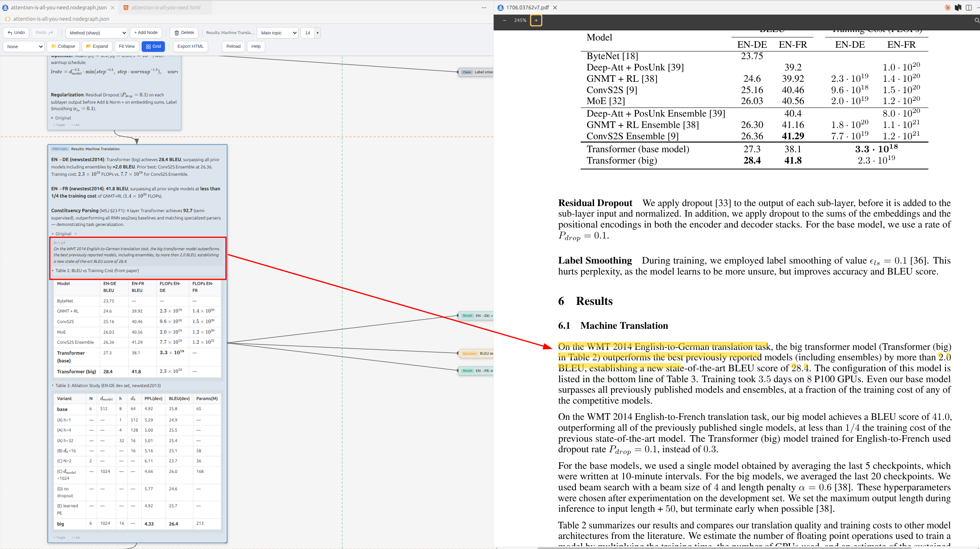Delete the selected node via trash button
The width and height of the screenshot is (980, 549).
pyautogui.click(x=184, y=33)
